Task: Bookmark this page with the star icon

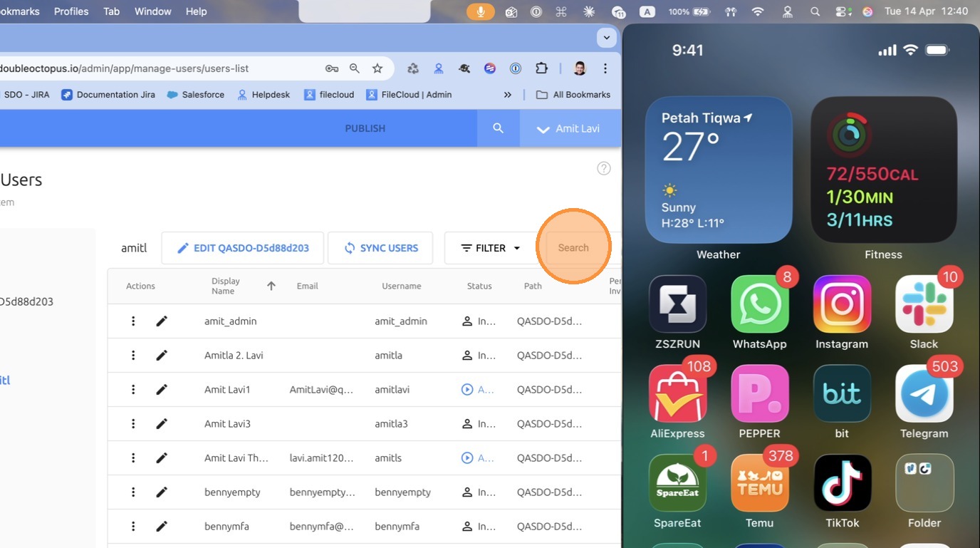Action: tap(377, 68)
